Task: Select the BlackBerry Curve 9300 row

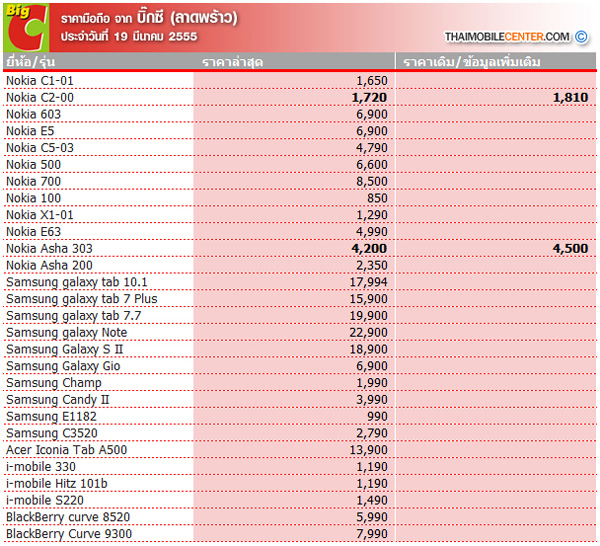Action: point(69,535)
